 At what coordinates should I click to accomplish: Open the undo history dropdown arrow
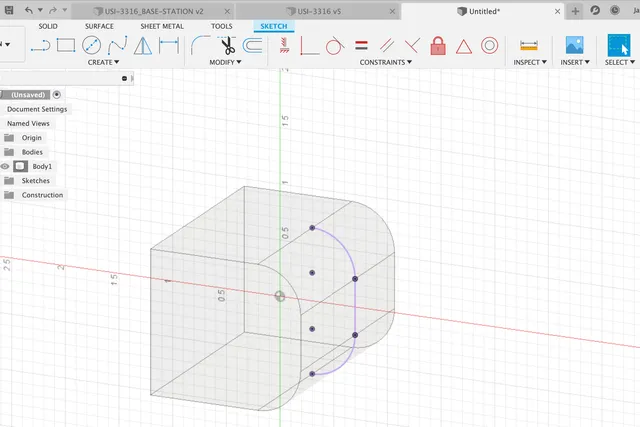tap(40, 10)
